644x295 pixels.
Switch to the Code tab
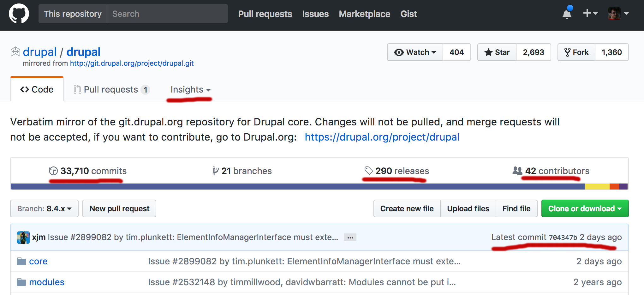click(37, 89)
